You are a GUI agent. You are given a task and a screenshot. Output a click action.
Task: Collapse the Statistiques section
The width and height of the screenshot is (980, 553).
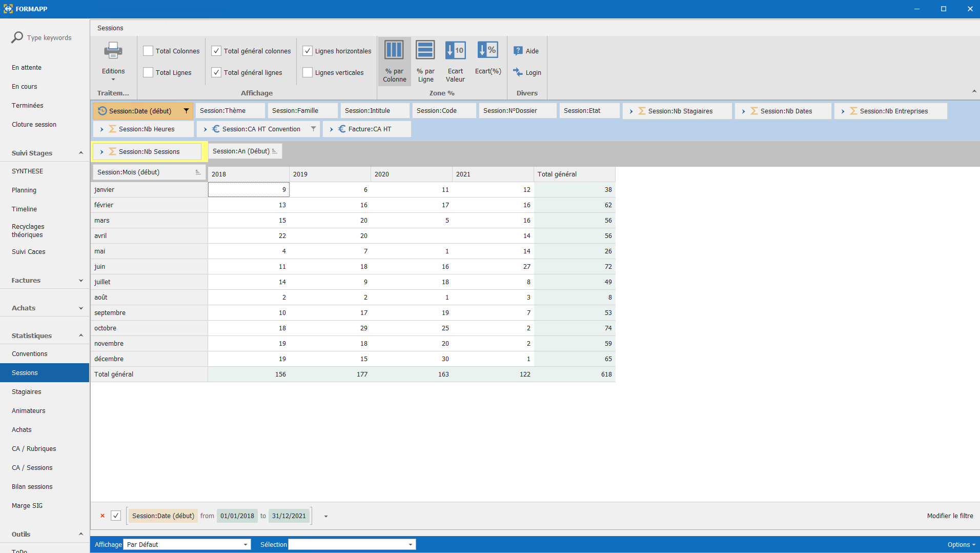click(80, 335)
